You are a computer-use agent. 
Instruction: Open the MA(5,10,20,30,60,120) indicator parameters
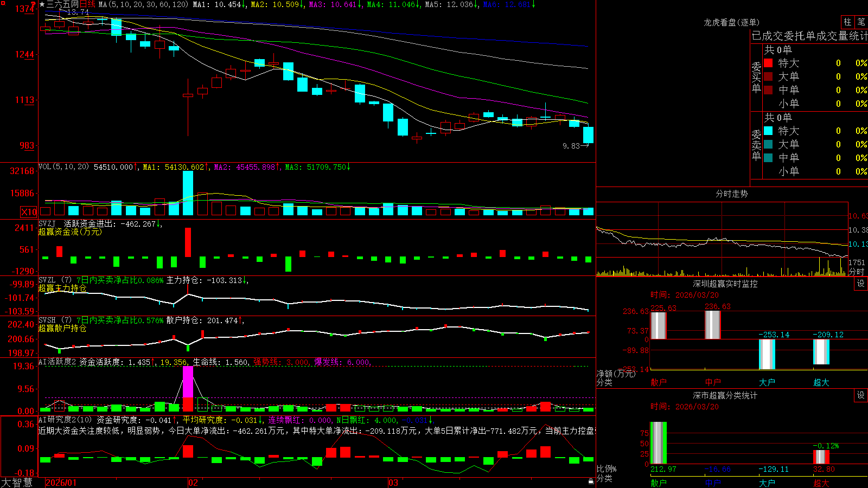143,4
